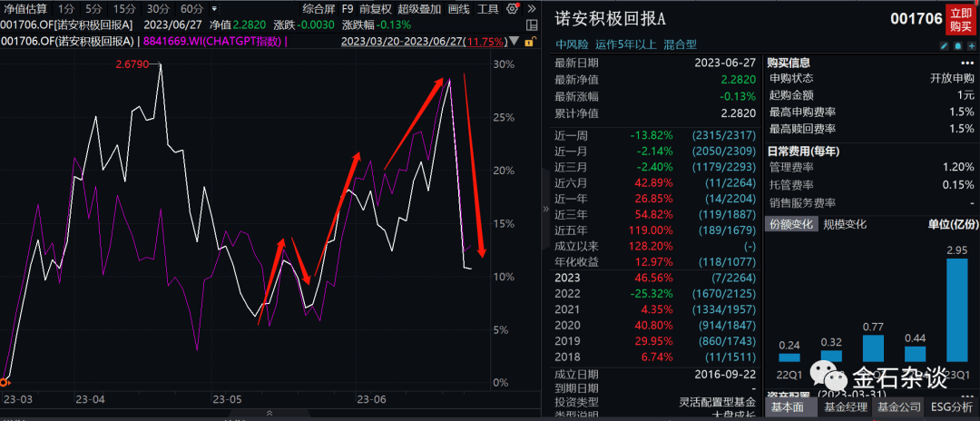Switch to the 1分 interval
Image resolution: width=980 pixels, height=421 pixels.
click(x=65, y=9)
